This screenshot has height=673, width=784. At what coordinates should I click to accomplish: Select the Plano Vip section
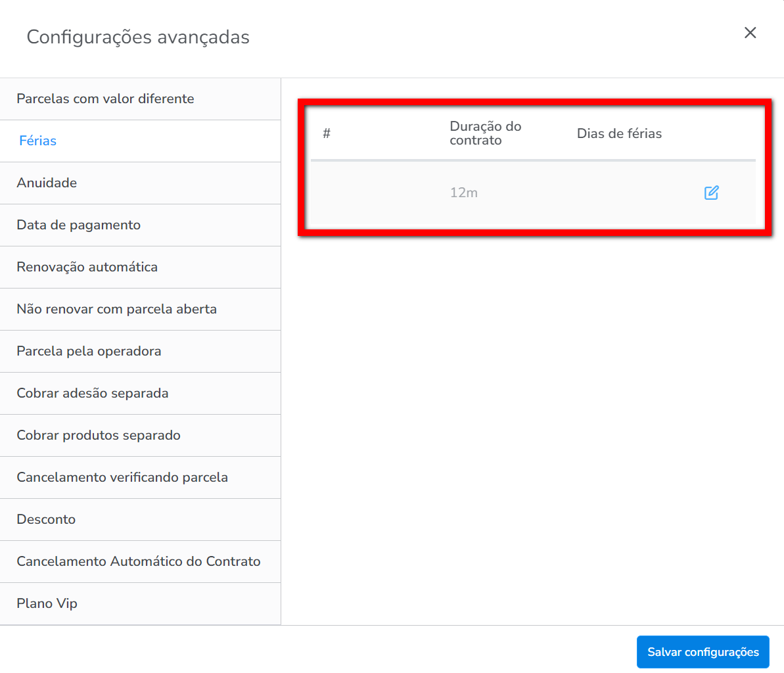tap(47, 603)
